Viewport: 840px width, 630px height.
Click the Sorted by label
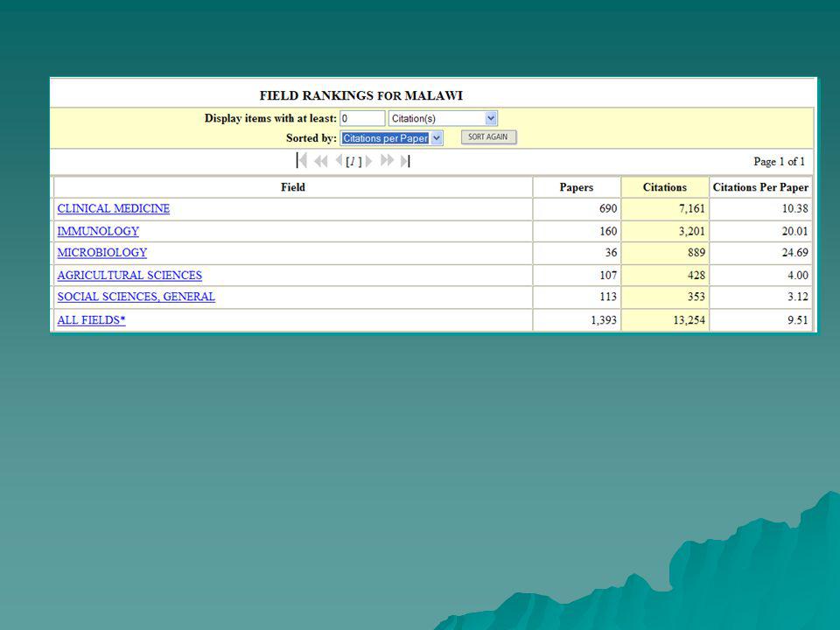pyautogui.click(x=311, y=138)
